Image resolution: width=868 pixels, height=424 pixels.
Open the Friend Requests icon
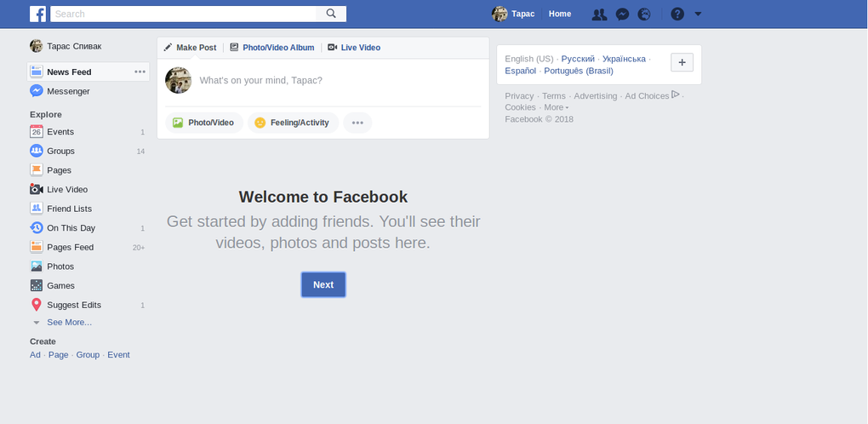point(599,14)
